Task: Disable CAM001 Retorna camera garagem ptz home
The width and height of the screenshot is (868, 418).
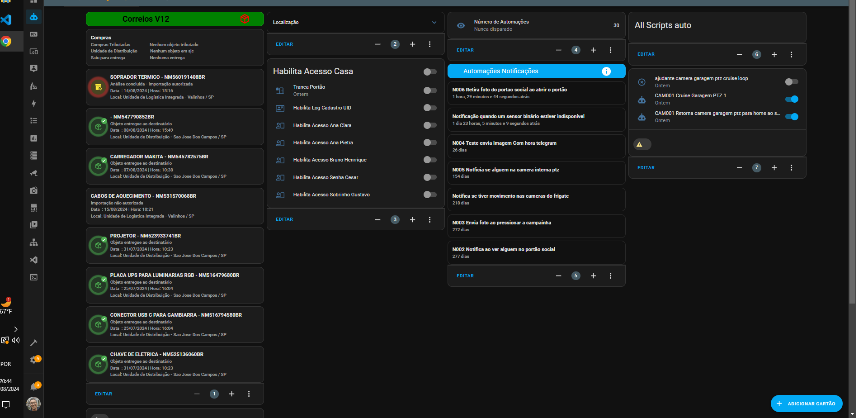Action: point(792,117)
